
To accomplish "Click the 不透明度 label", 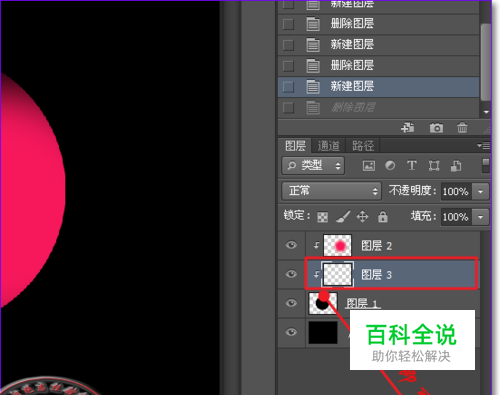I will pyautogui.click(x=412, y=191).
